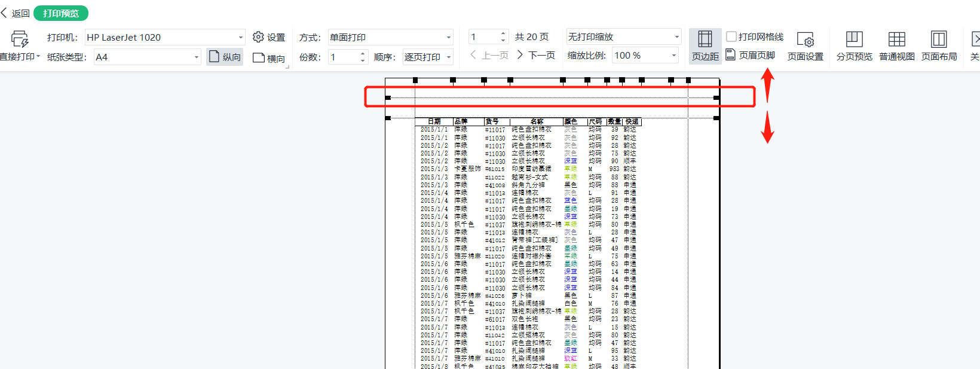Image resolution: width=980 pixels, height=369 pixels.
Task: Increase the number of copies
Action: click(363, 53)
